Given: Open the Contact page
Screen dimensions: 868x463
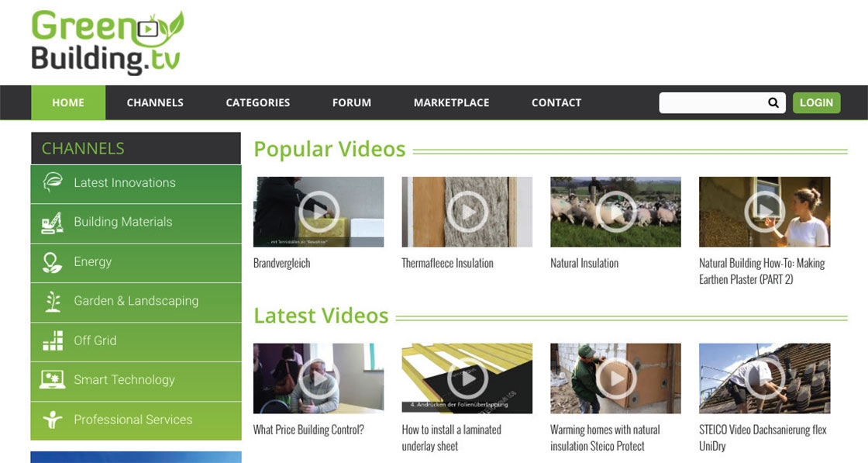Looking at the screenshot, I should (x=556, y=102).
